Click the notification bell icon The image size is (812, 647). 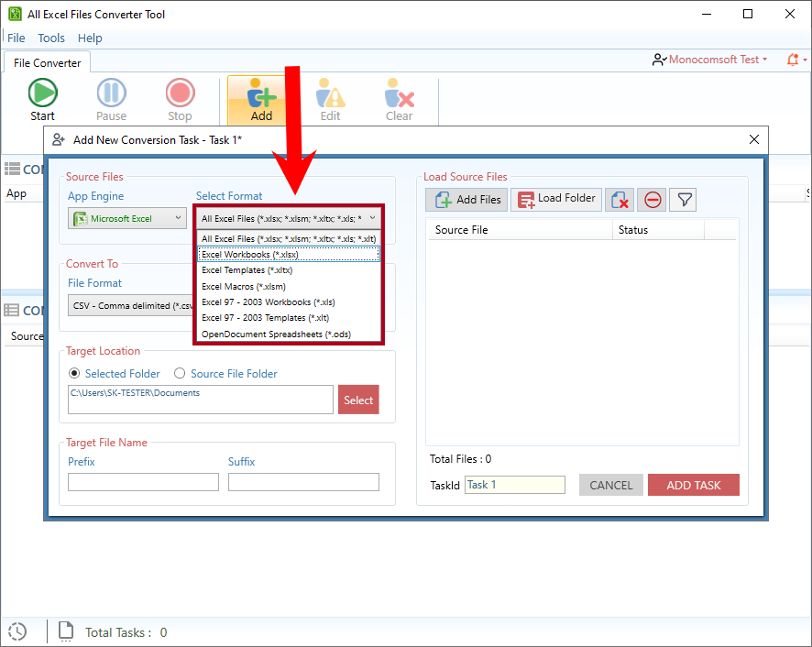tap(792, 59)
